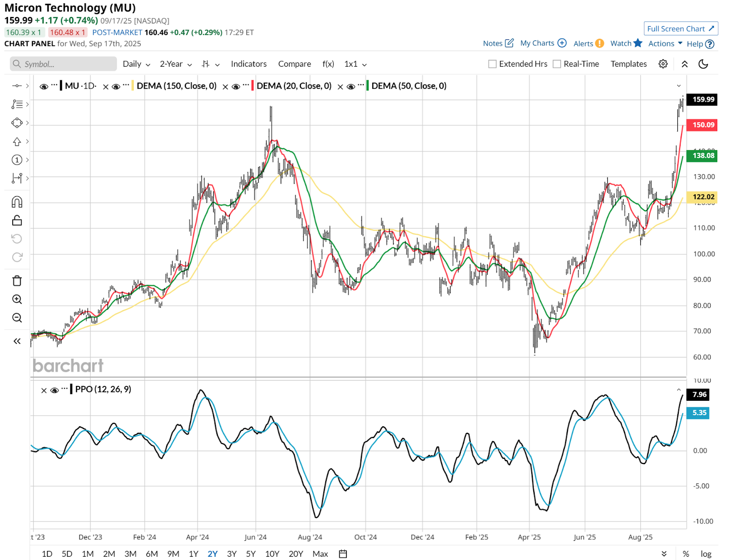Open the date range calendar picker
The image size is (751, 560).
click(343, 554)
